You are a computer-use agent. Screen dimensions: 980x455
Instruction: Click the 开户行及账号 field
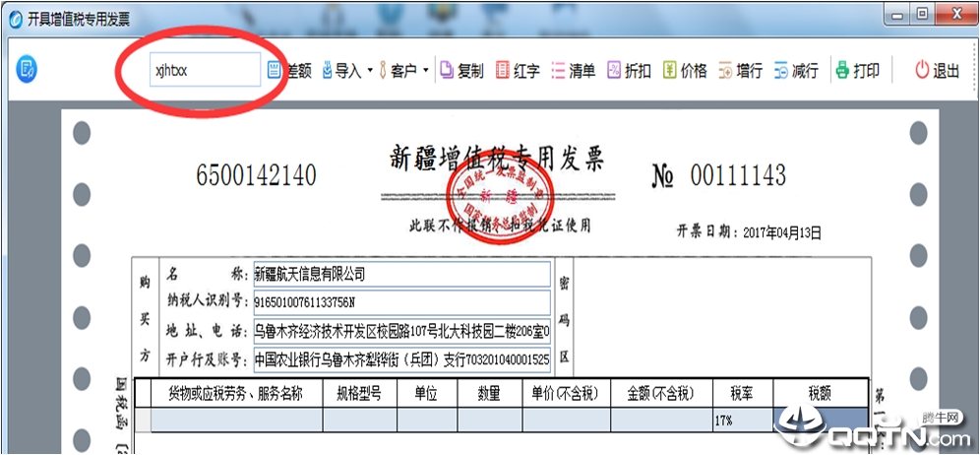pyautogui.click(x=401, y=359)
